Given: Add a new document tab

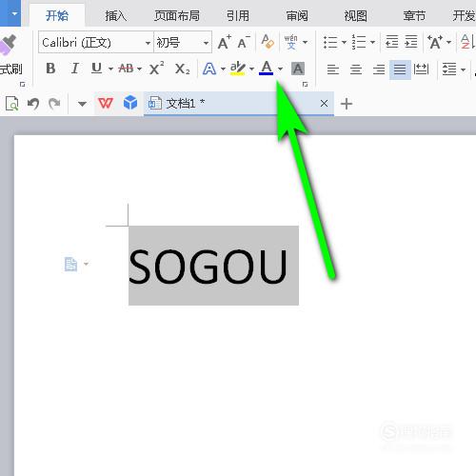Looking at the screenshot, I should [x=347, y=104].
